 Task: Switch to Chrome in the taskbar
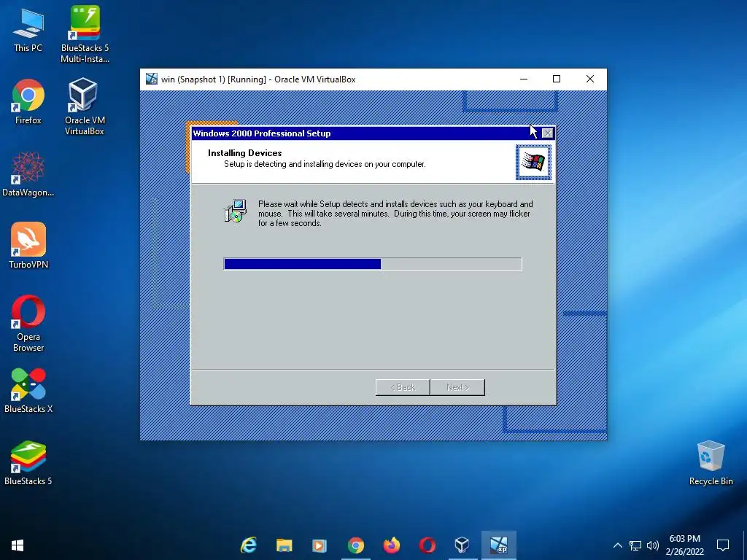[356, 545]
